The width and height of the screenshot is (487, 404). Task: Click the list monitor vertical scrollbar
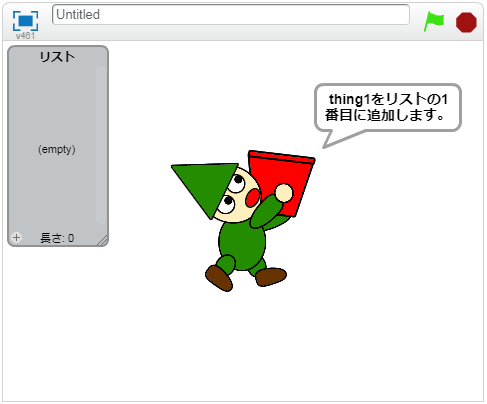pos(101,145)
